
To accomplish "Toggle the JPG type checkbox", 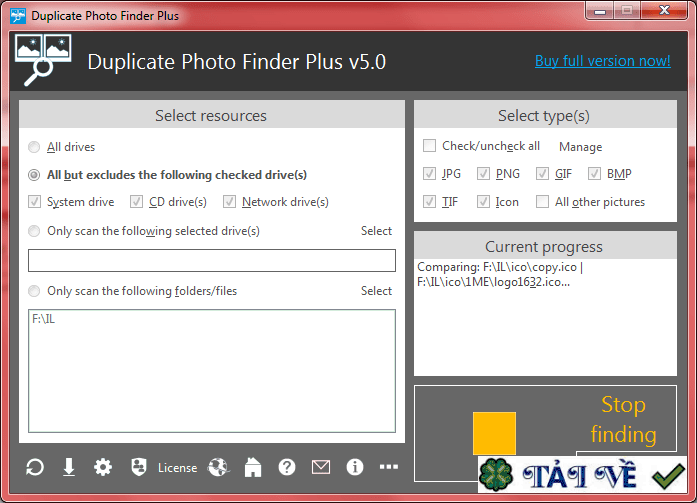I will (x=429, y=174).
